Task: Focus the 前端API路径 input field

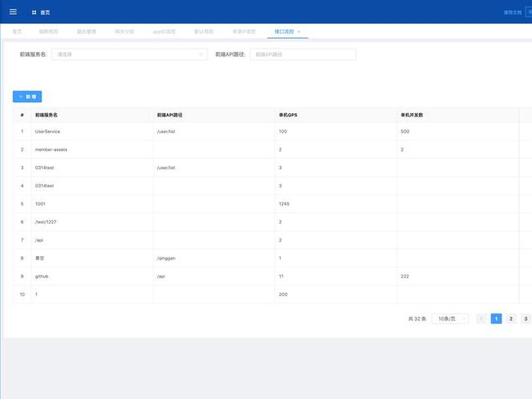Action: coord(303,55)
